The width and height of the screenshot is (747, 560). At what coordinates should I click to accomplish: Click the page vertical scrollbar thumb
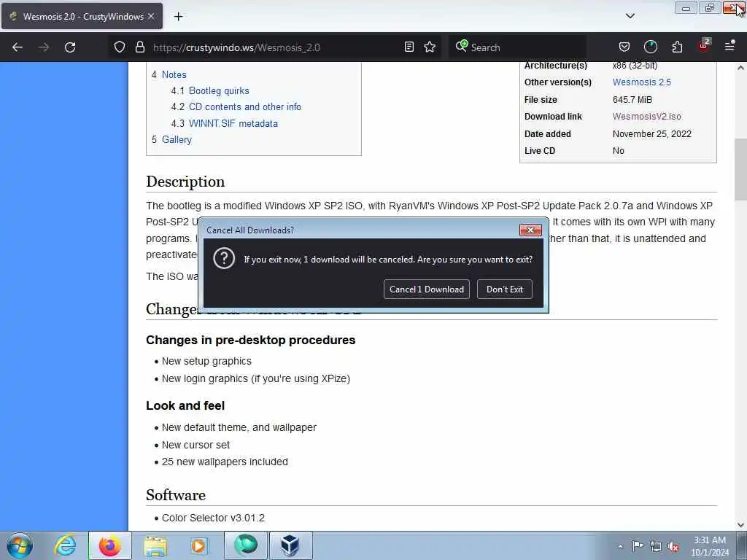point(740,171)
